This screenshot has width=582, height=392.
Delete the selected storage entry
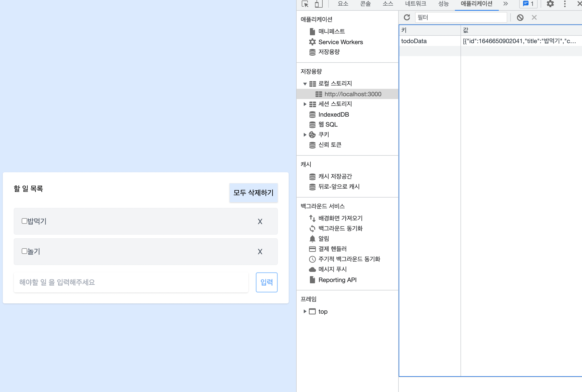tap(534, 17)
